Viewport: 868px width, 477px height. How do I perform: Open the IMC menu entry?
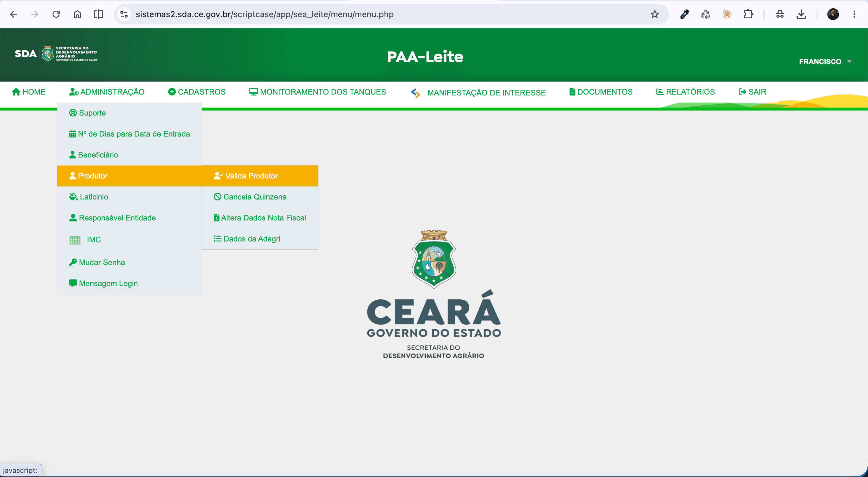tap(129, 239)
